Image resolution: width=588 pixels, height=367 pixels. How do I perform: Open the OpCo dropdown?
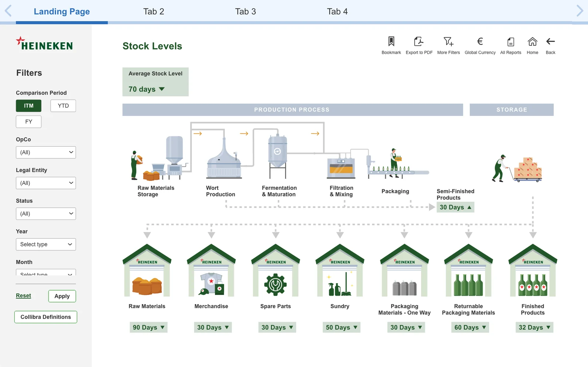[x=46, y=153]
